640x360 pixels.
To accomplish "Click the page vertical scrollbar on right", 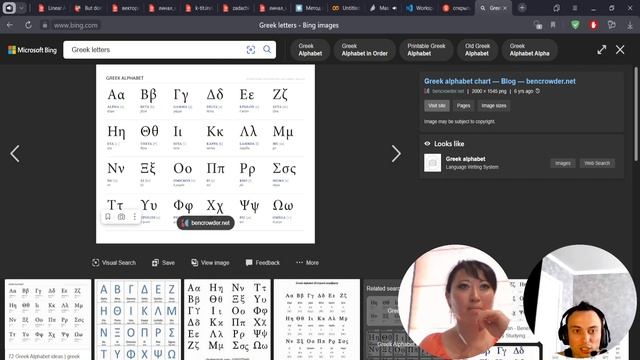I will point(636,114).
